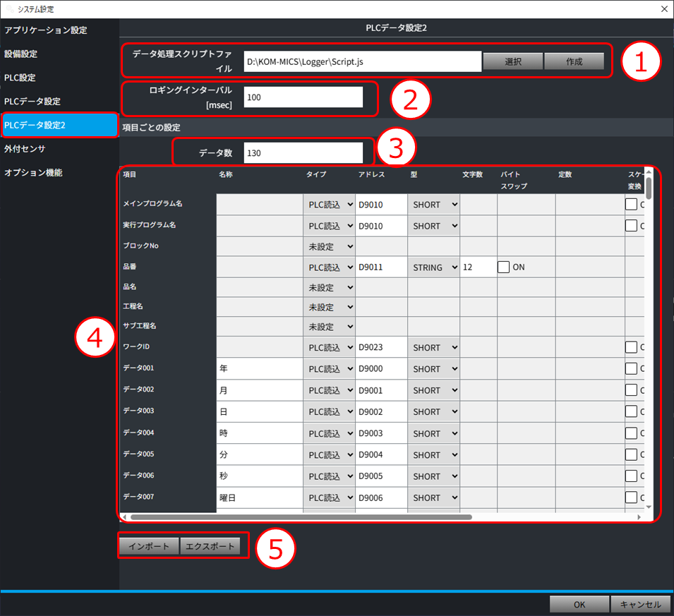Click the 作成 button
The width and height of the screenshot is (674, 616).
[574, 61]
